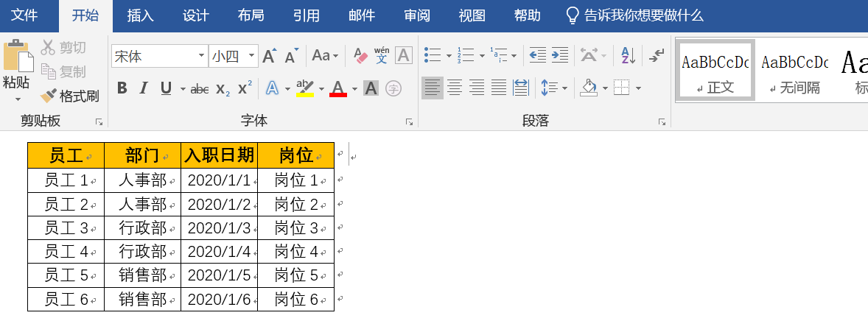The width and height of the screenshot is (868, 321).
Task: Toggle show/hide paragraph marks
Action: pyautogui.click(x=657, y=54)
